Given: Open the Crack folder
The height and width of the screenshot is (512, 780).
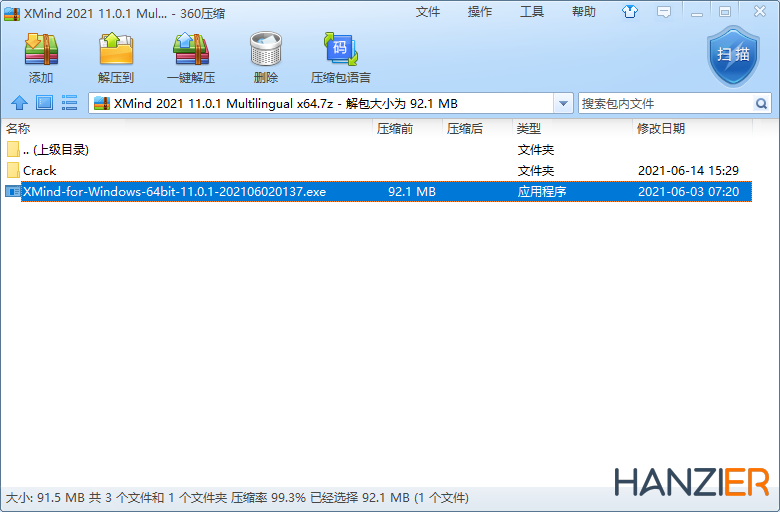Looking at the screenshot, I should point(40,171).
